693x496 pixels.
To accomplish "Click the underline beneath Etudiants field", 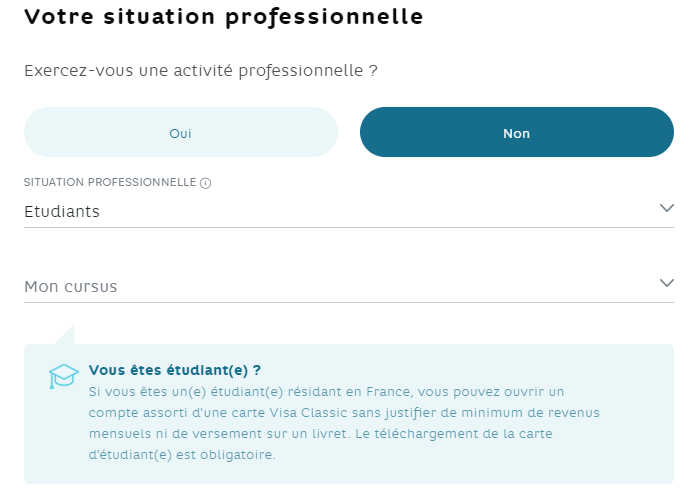I will coord(349,228).
